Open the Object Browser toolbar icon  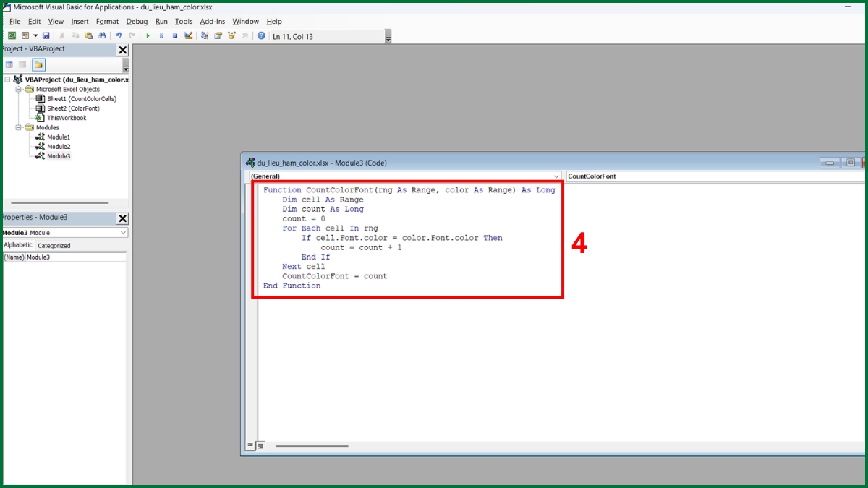click(231, 35)
